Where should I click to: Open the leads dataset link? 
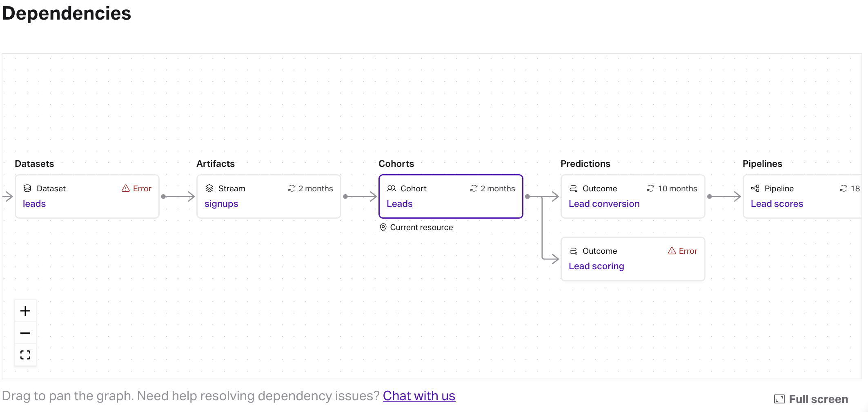[34, 204]
